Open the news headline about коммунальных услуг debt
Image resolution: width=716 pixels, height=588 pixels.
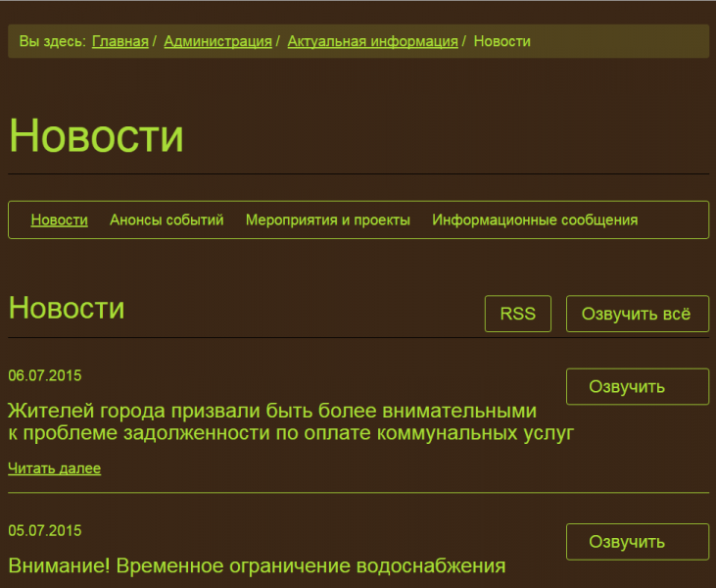tap(290, 421)
